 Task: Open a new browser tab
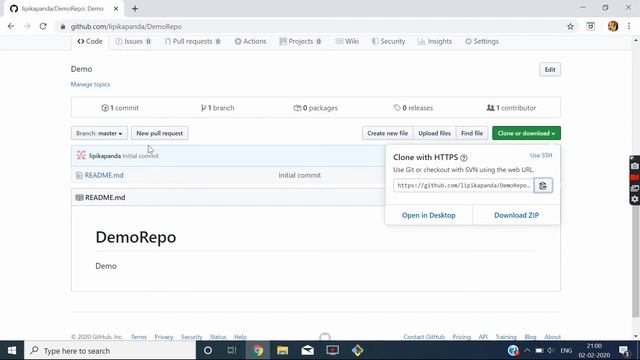tap(135, 9)
